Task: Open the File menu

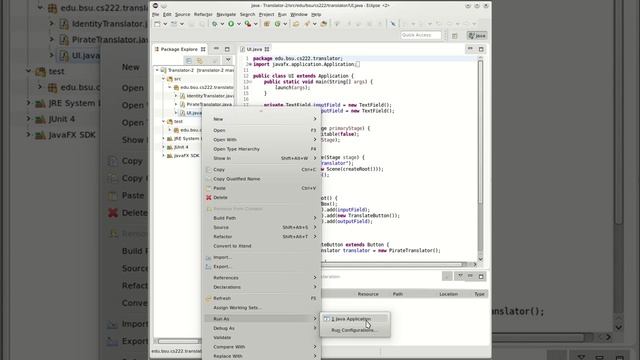Action: (156, 14)
